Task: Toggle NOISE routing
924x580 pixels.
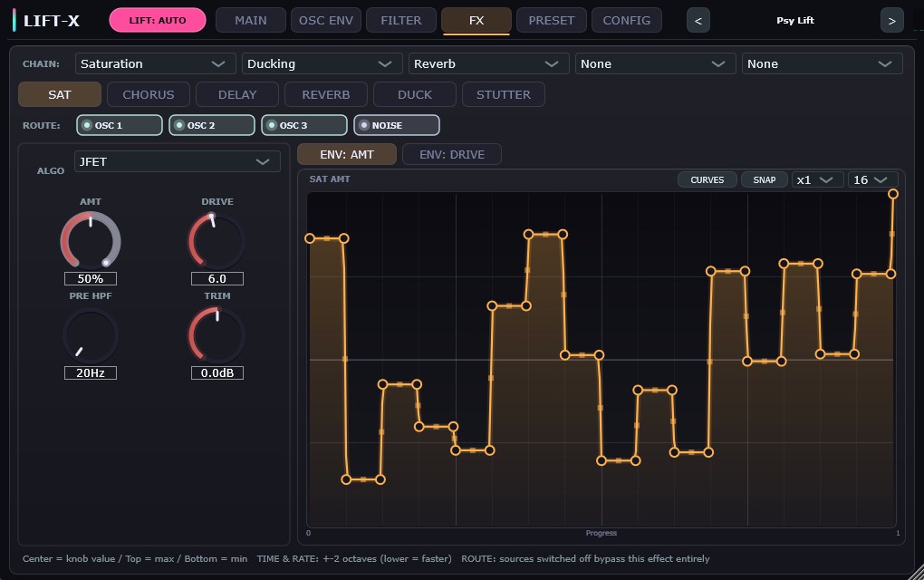Action: pyautogui.click(x=397, y=125)
